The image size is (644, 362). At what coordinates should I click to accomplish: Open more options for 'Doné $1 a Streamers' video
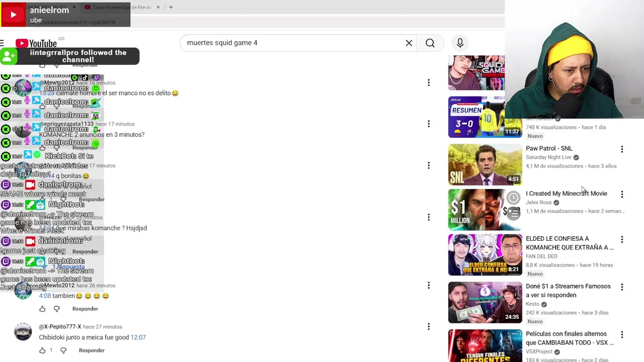tap(622, 287)
